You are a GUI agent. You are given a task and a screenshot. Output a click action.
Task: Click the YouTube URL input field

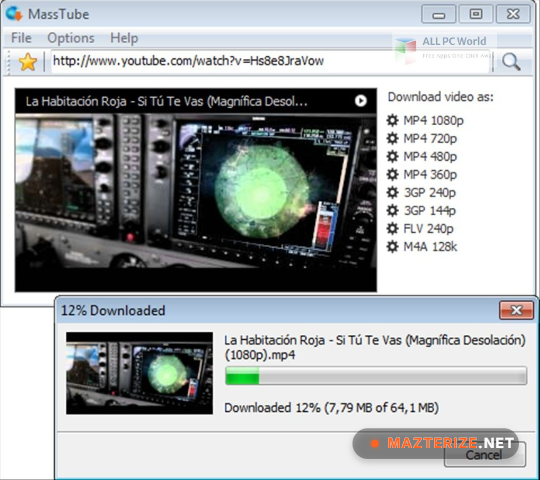point(270,61)
